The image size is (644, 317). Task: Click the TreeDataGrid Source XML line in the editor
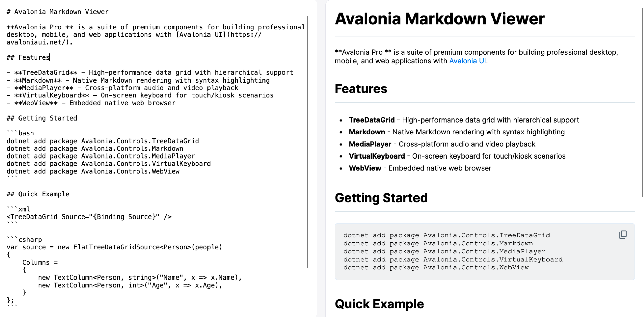click(x=89, y=217)
